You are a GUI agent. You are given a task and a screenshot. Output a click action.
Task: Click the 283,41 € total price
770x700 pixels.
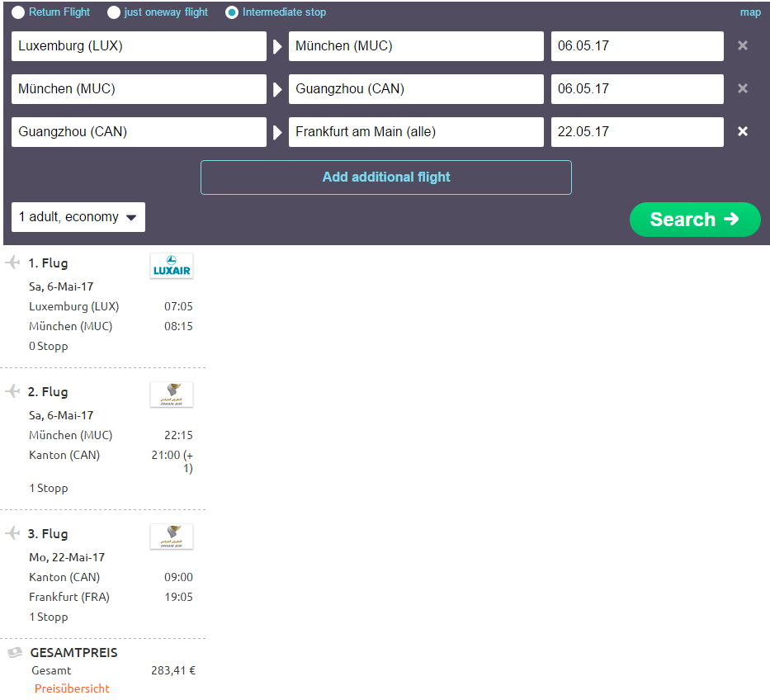(x=172, y=670)
